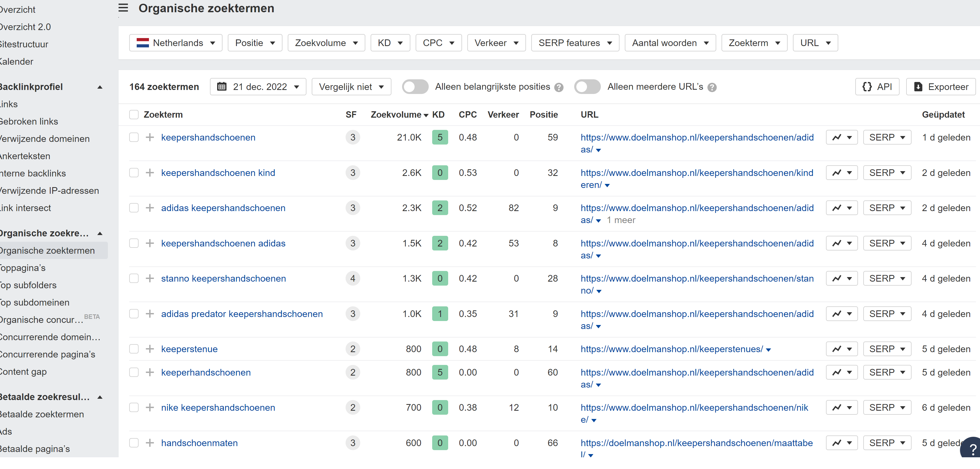Sort table by Verkeer column header
Image resolution: width=980 pixels, height=469 pixels.
(x=503, y=114)
